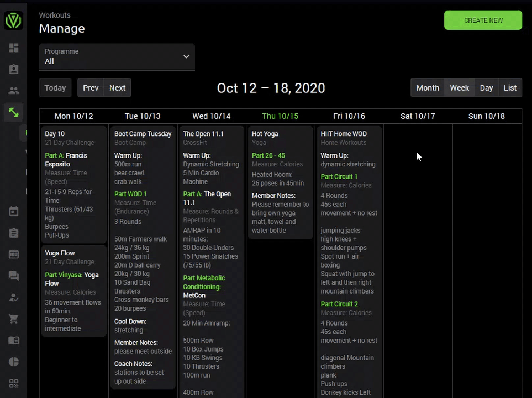532x398 pixels.
Task: Click the green logo at top left
Action: (x=14, y=20)
